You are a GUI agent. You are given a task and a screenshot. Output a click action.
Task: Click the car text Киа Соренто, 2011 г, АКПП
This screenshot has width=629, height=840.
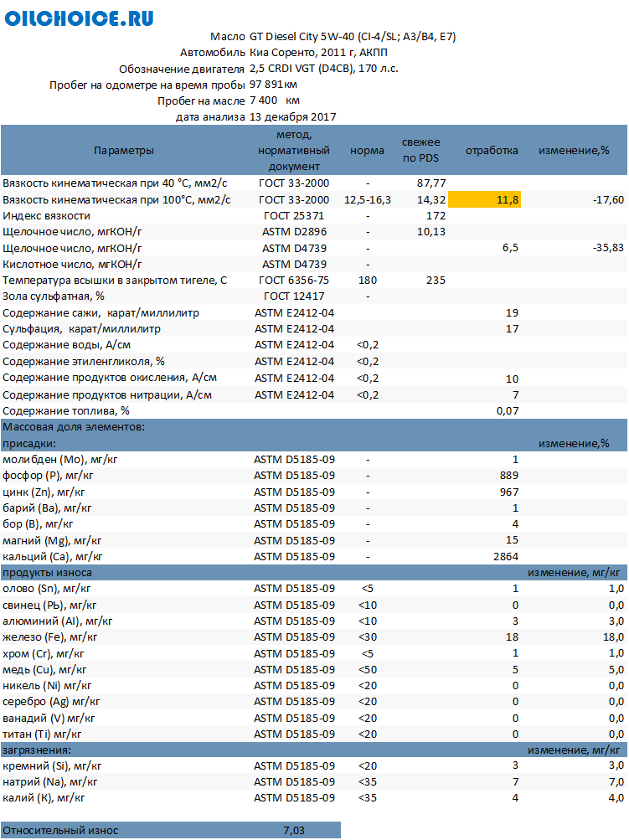tap(318, 53)
